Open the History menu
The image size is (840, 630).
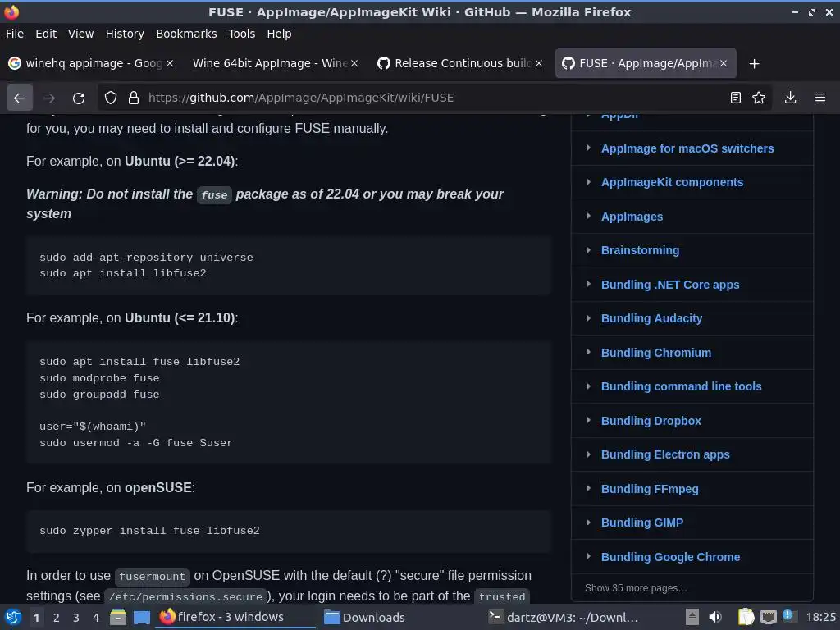[125, 34]
